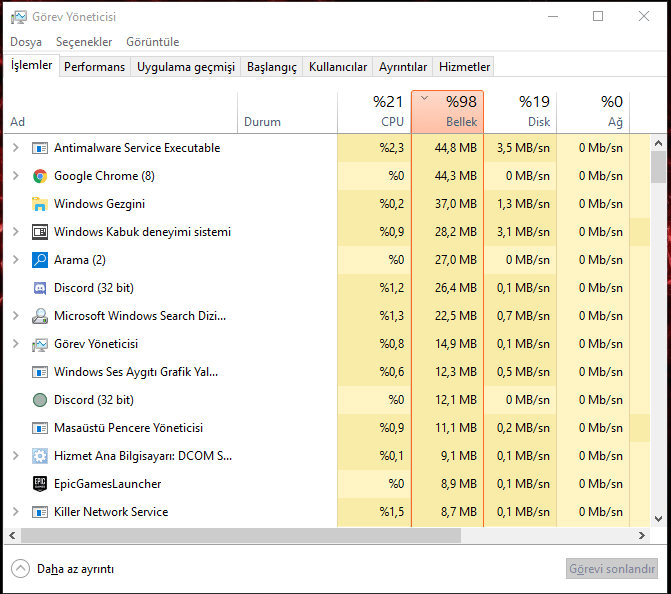This screenshot has width=671, height=594.
Task: Click the Arama magnifier icon
Action: (40, 260)
